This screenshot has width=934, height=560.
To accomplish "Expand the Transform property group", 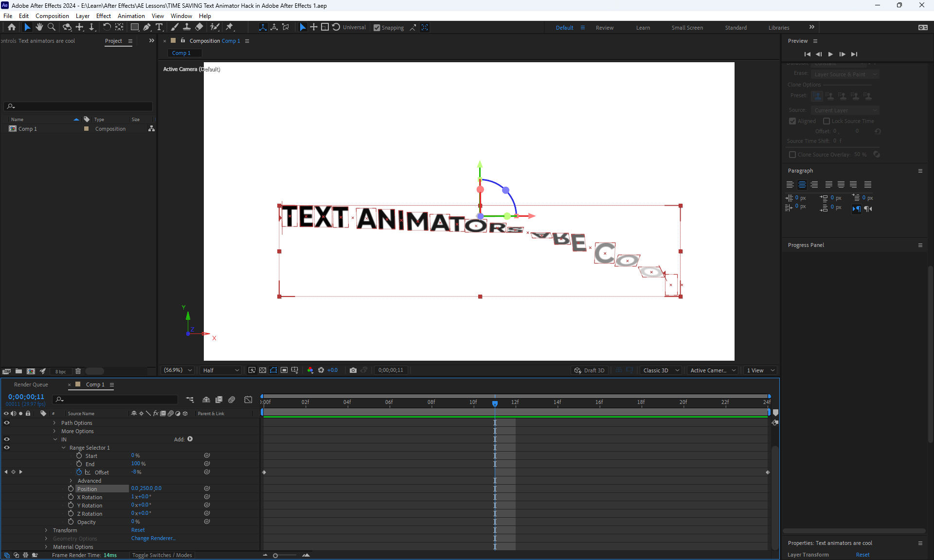I will [x=46, y=530].
